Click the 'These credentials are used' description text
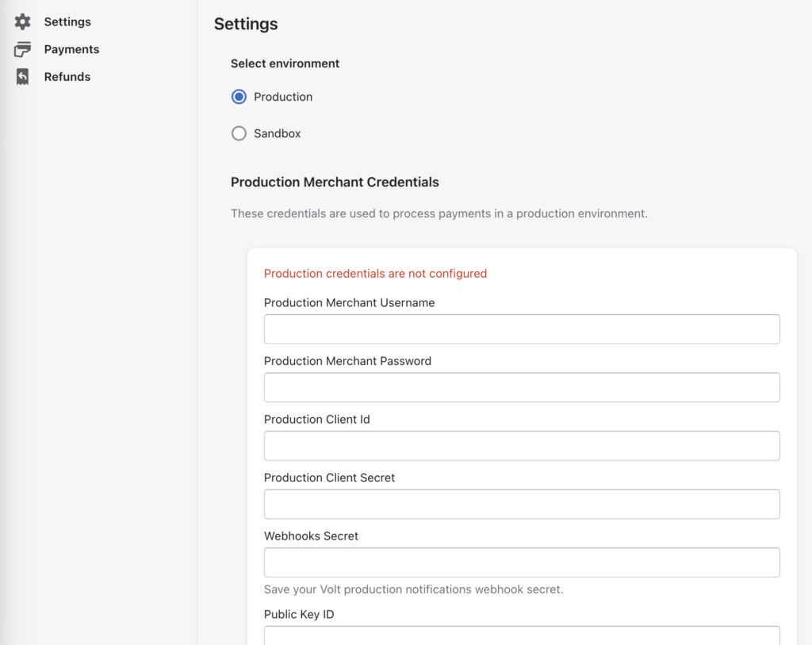 click(439, 213)
